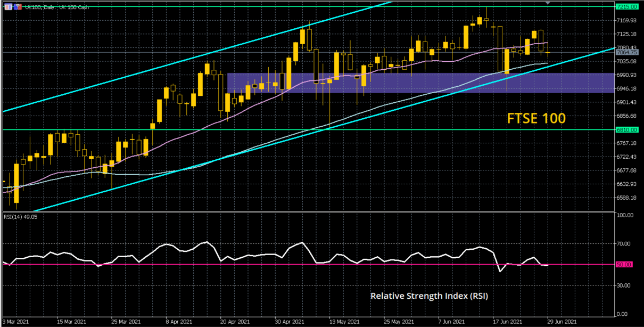Click the '13 May 2021' date label
The image size is (644, 327).
coord(345,322)
